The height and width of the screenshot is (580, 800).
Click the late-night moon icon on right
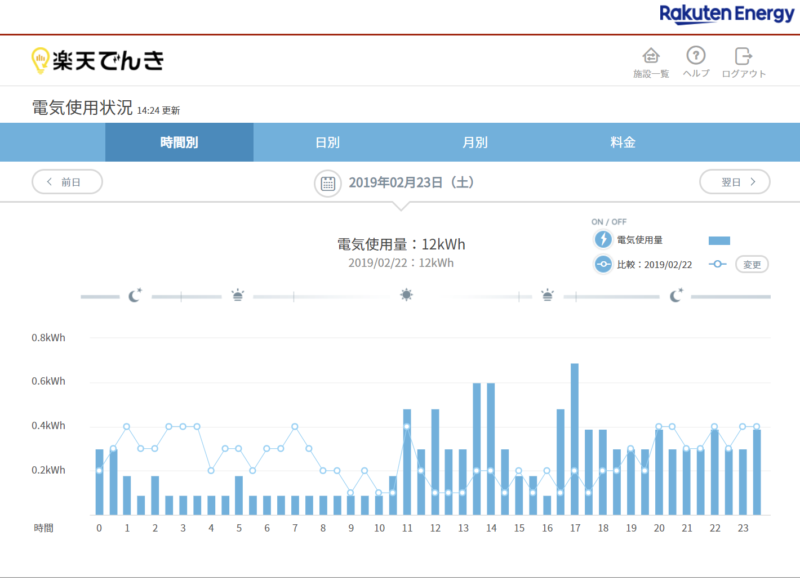click(x=677, y=295)
